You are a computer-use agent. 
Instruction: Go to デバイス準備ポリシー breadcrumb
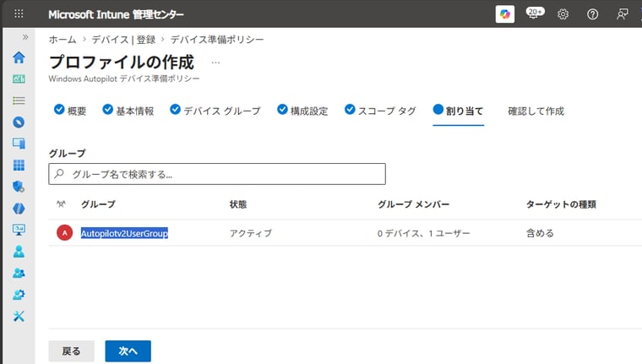[216, 40]
